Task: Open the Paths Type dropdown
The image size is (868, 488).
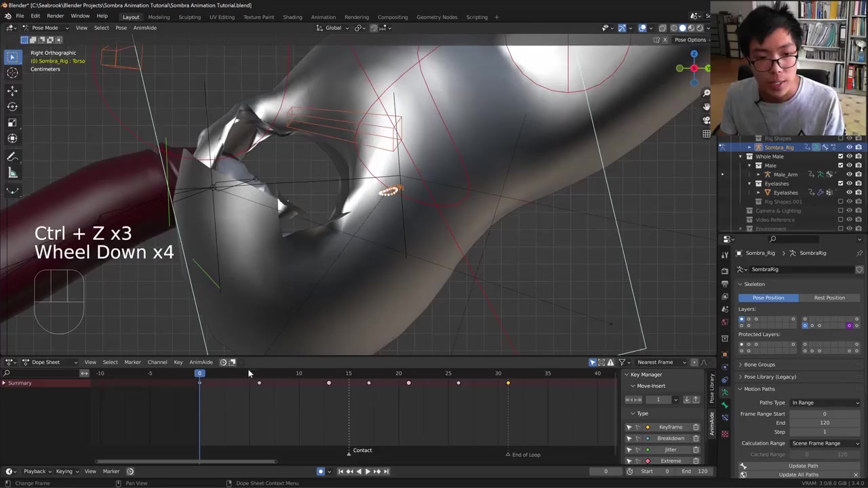Action: [x=825, y=403]
